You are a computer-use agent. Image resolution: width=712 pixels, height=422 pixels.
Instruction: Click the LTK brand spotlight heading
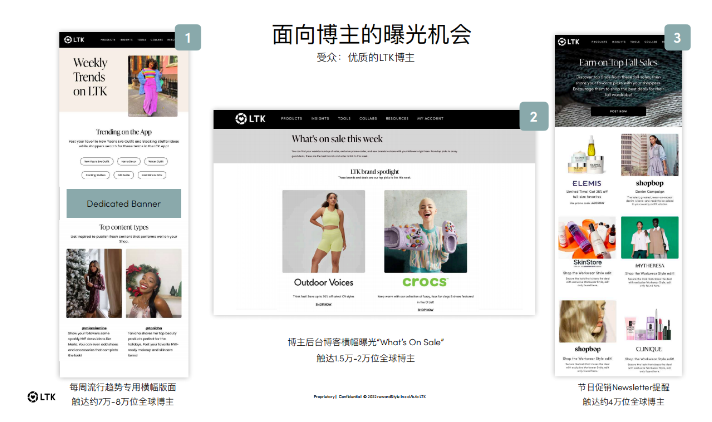(375, 171)
